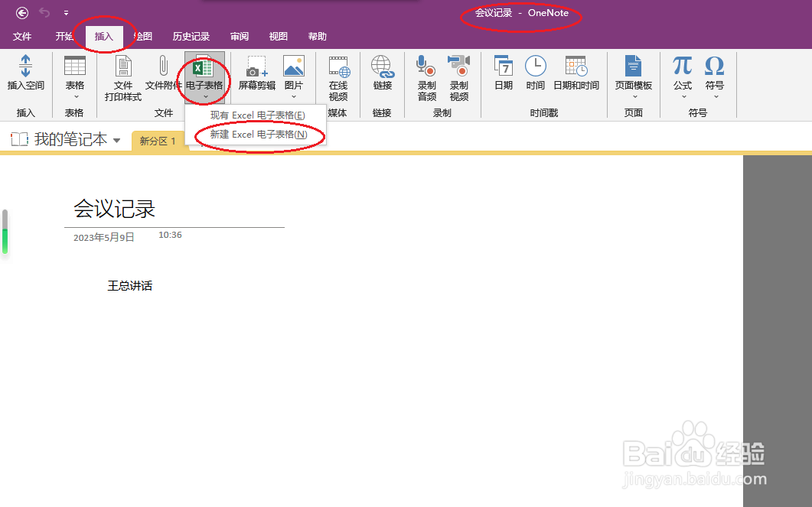Choose 现有 Excel 电子表格(E) menu entry
Image resolution: width=812 pixels, height=507 pixels.
tap(257, 115)
